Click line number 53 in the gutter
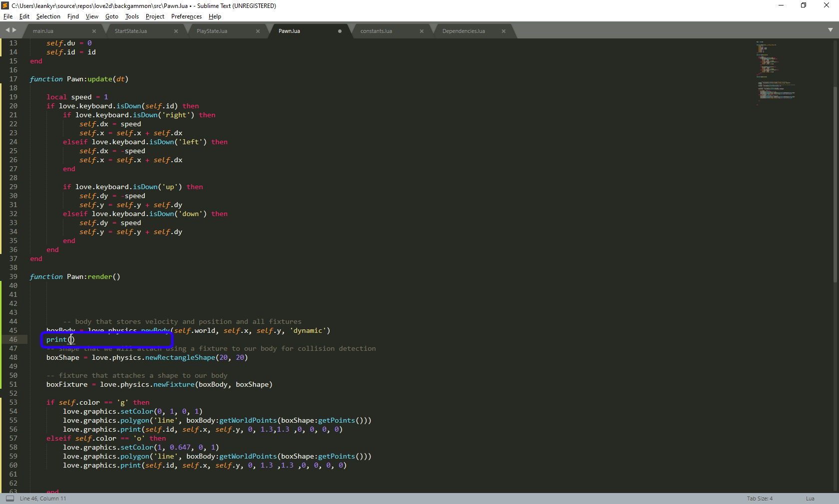 click(x=13, y=402)
